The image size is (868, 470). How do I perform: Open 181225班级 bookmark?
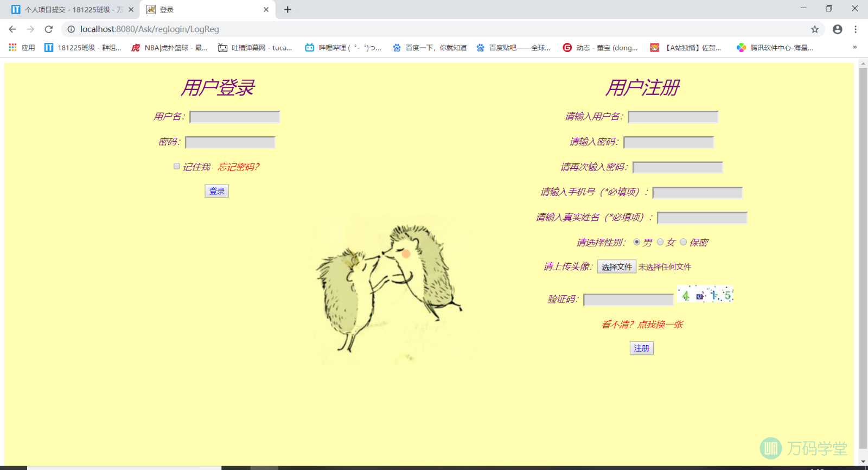pyautogui.click(x=83, y=48)
